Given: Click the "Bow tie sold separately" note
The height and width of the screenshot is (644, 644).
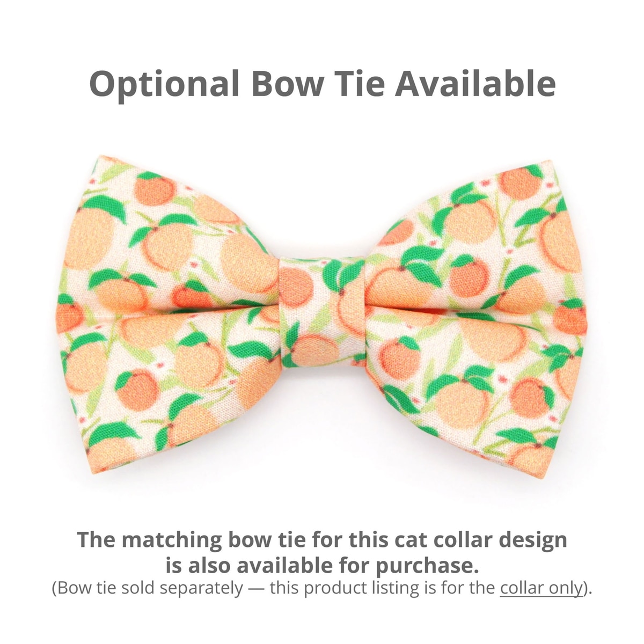Looking at the screenshot, I should (149, 588).
